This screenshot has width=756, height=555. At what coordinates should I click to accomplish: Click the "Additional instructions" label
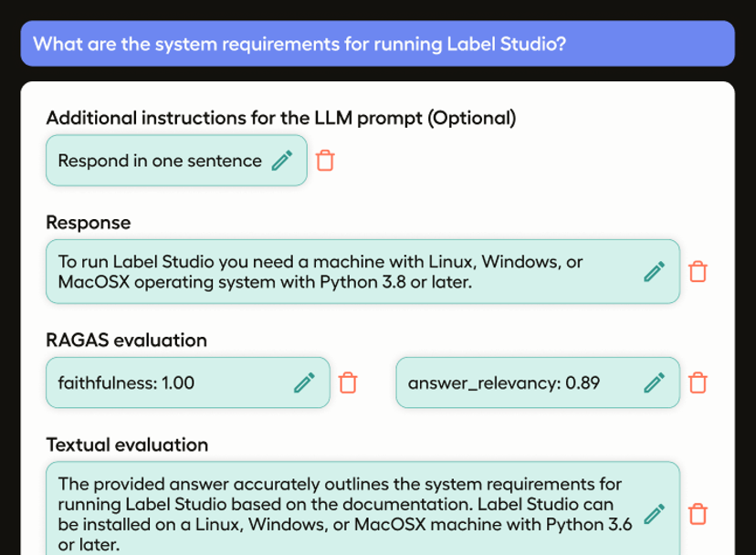coord(280,118)
